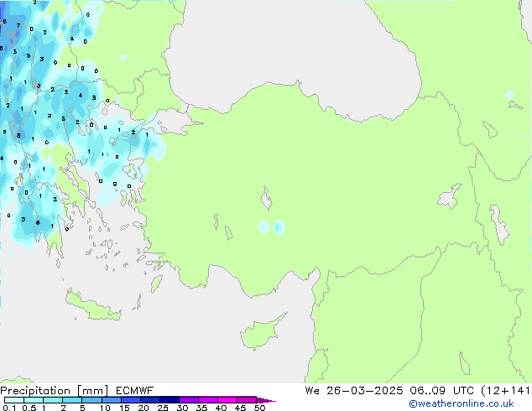Click the "26-03-2025" forecast date
Screen dimensions: 532x411
[365, 391]
